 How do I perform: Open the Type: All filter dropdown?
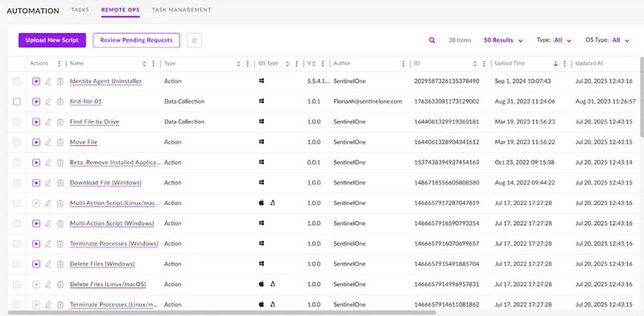click(x=554, y=40)
